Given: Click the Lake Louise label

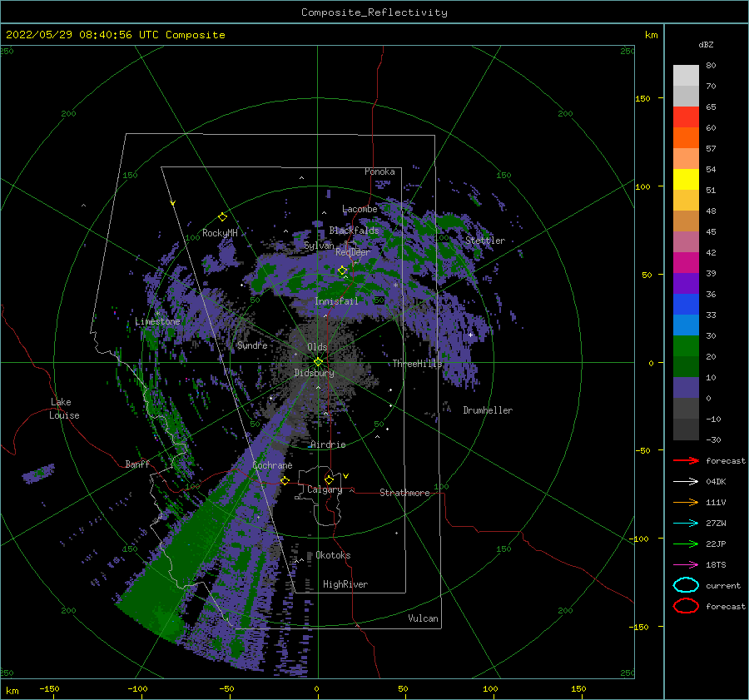Looking at the screenshot, I should [x=64, y=409].
